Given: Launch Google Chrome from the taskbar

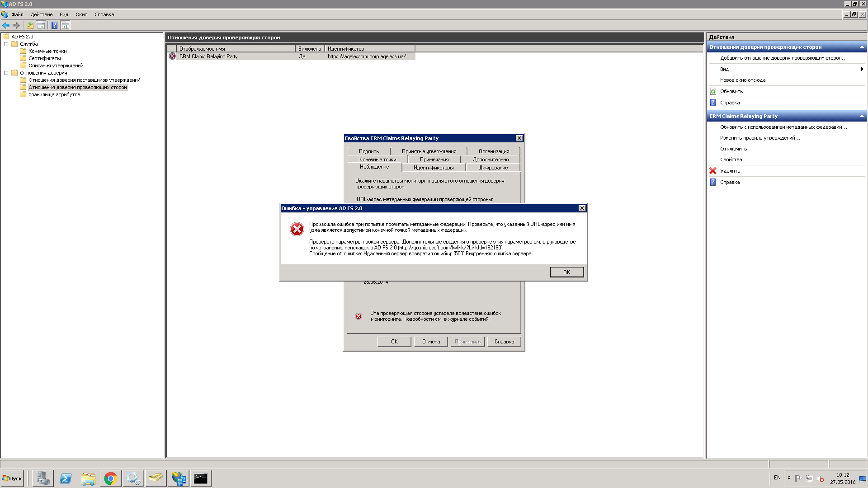Looking at the screenshot, I should click(110, 478).
